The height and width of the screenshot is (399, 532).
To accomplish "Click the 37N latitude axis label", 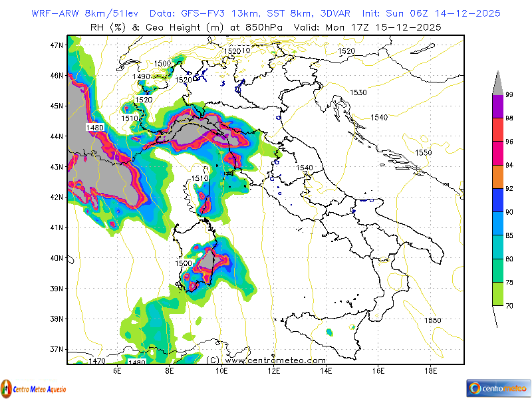I will coord(57,349).
